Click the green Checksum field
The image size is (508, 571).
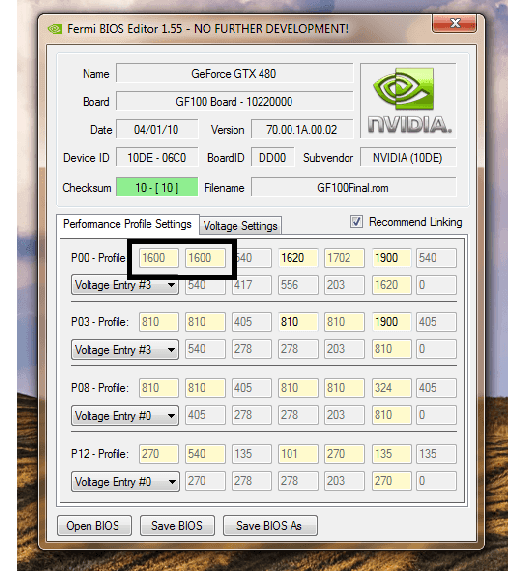pos(157,187)
